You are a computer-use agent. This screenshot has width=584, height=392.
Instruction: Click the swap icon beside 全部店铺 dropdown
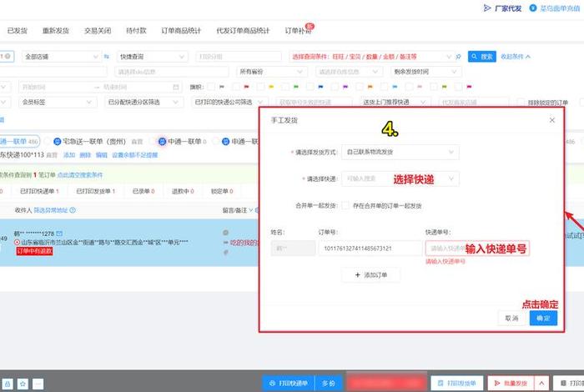(x=107, y=57)
